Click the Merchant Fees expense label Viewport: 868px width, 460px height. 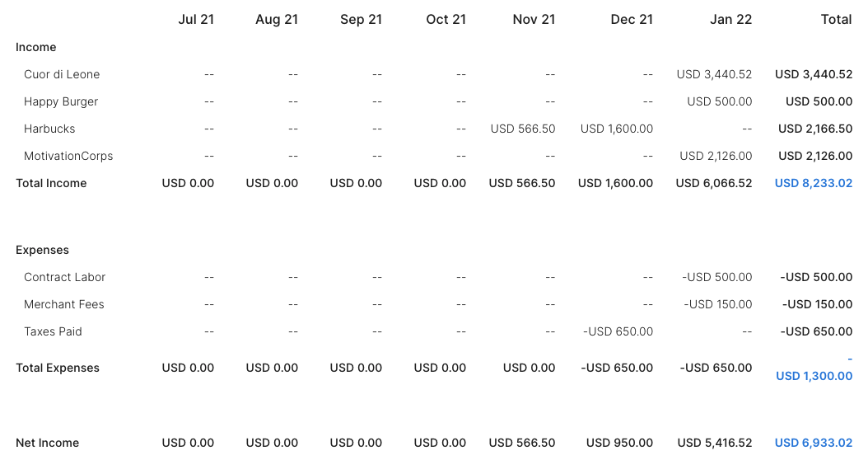click(64, 304)
